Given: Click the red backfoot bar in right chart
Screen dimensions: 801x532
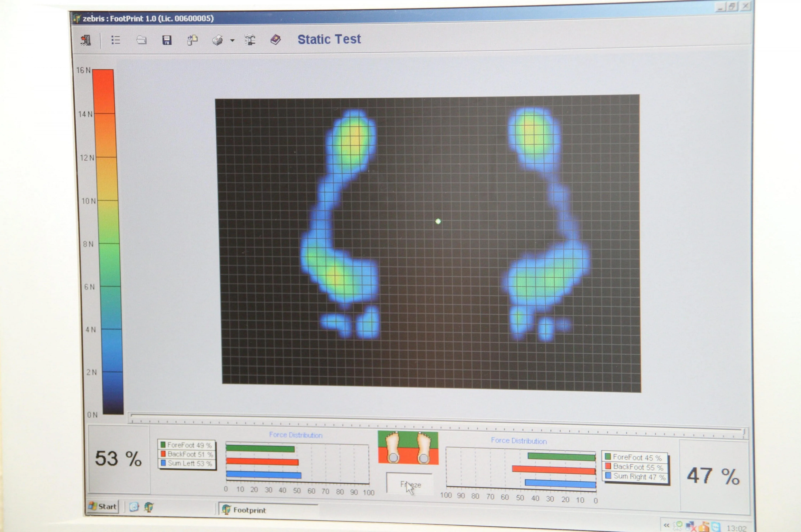Looking at the screenshot, I should click(x=554, y=470).
